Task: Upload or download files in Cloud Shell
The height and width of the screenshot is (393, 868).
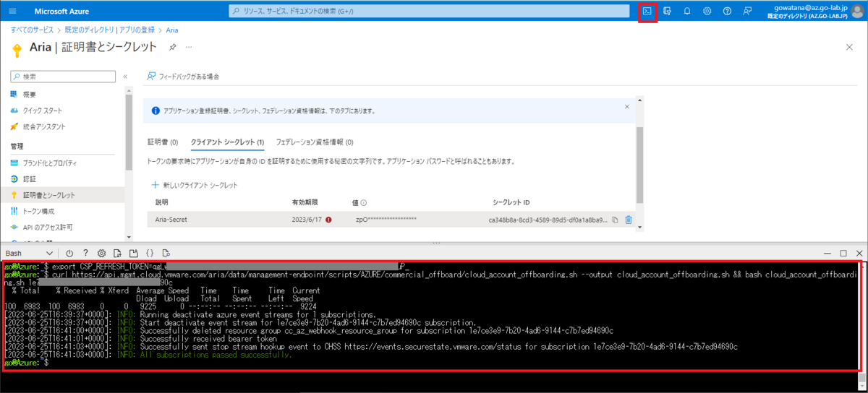Action: click(x=117, y=254)
